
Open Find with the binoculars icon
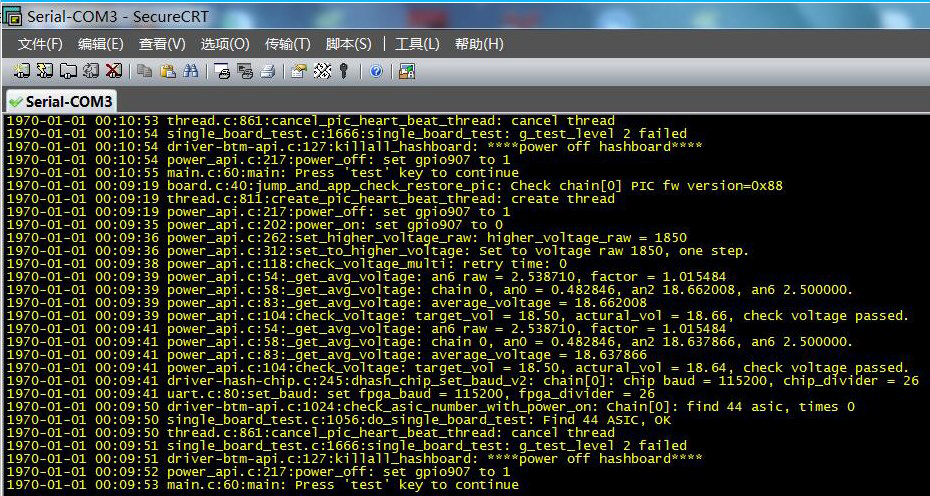pos(190,72)
